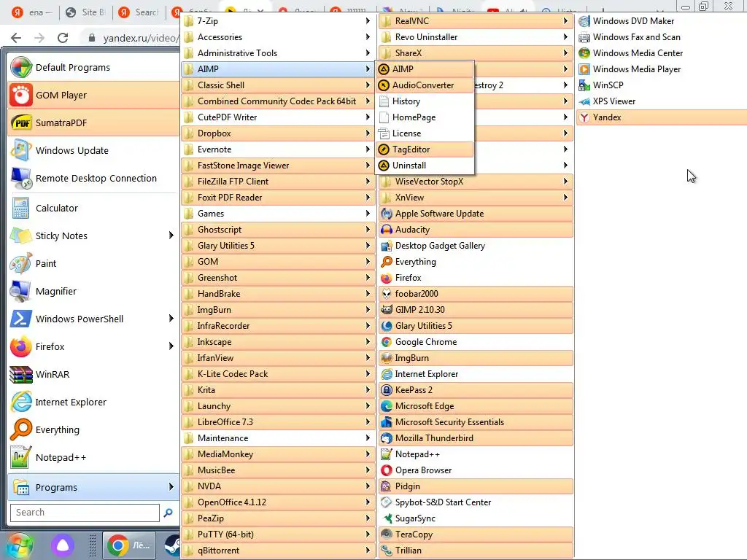Focus the start menu Search box
This screenshot has height=560, width=747.
(x=85, y=513)
